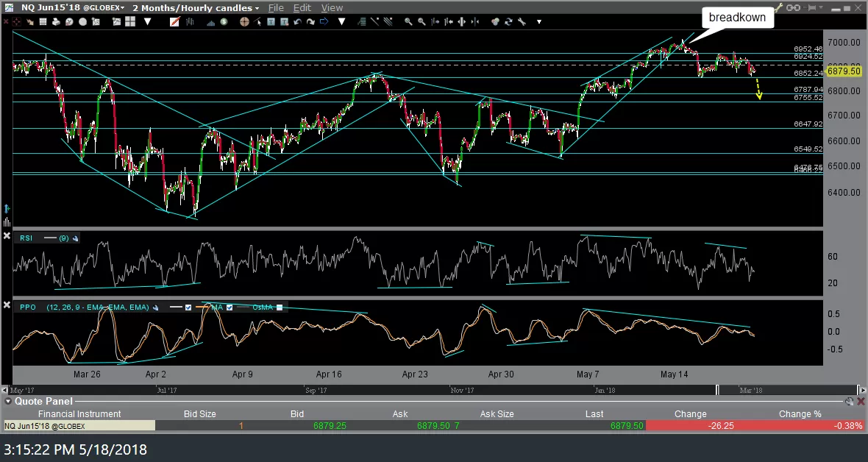Click the horizontal expand bars icon
The image size is (868, 462).
coord(462,21)
